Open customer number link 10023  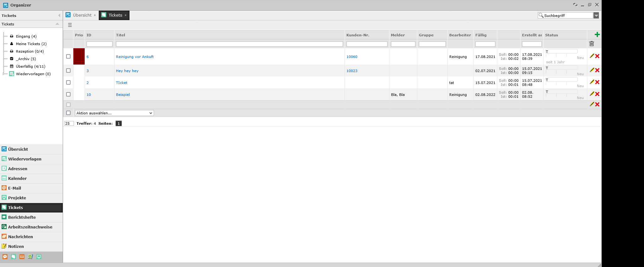click(x=352, y=71)
